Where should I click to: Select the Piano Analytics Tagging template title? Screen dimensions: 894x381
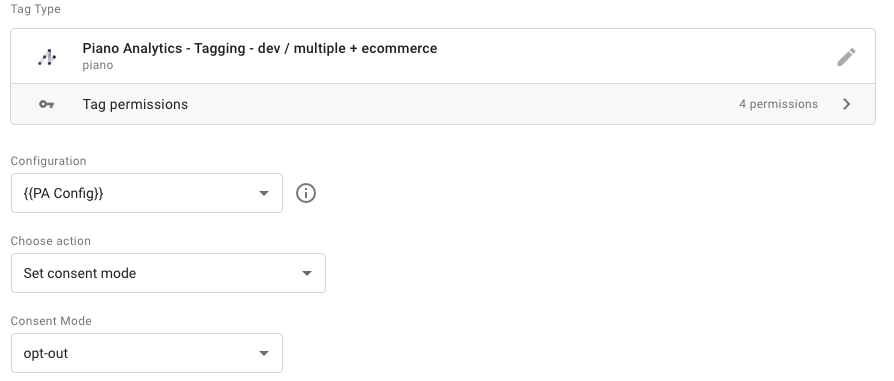pos(259,48)
